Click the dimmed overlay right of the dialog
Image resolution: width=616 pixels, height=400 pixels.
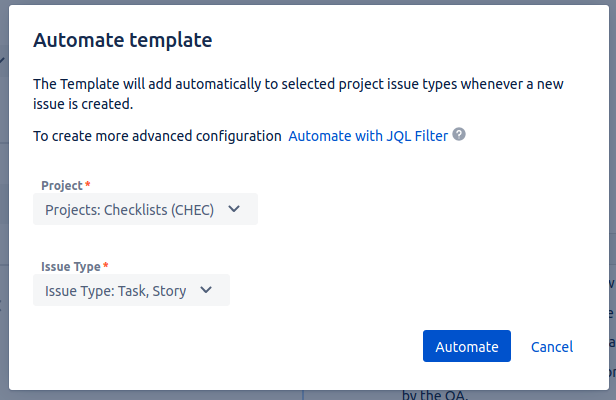(x=610, y=200)
